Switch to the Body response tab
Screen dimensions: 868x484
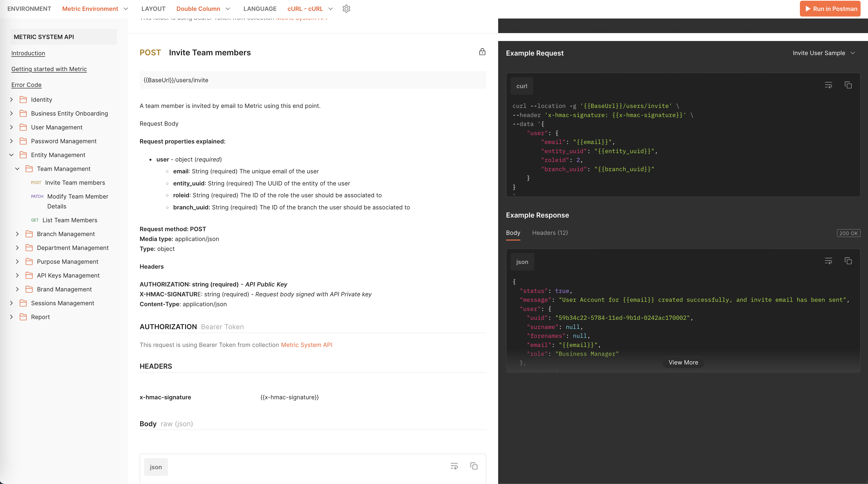pyautogui.click(x=513, y=233)
